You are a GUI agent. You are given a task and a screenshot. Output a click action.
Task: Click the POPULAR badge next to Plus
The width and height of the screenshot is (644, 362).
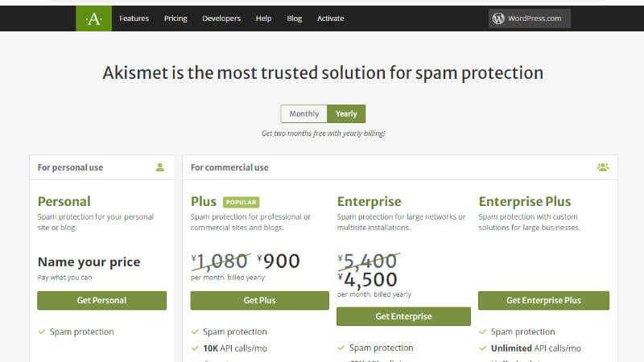(x=241, y=202)
